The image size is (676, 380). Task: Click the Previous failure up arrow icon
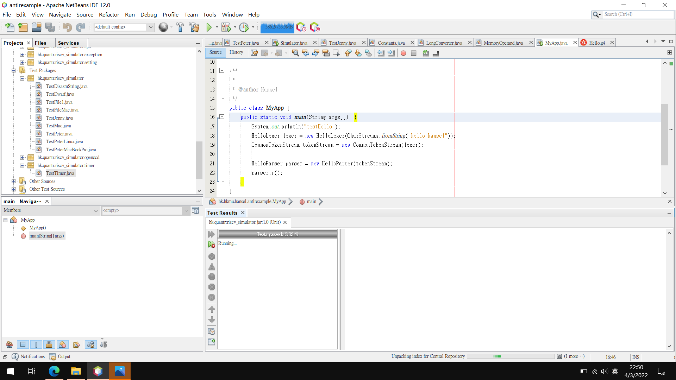pyautogui.click(x=211, y=309)
